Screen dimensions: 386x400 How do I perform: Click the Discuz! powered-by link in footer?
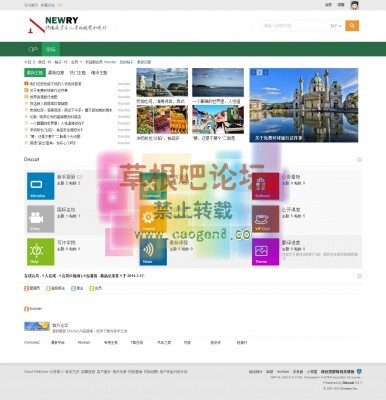click(x=348, y=383)
